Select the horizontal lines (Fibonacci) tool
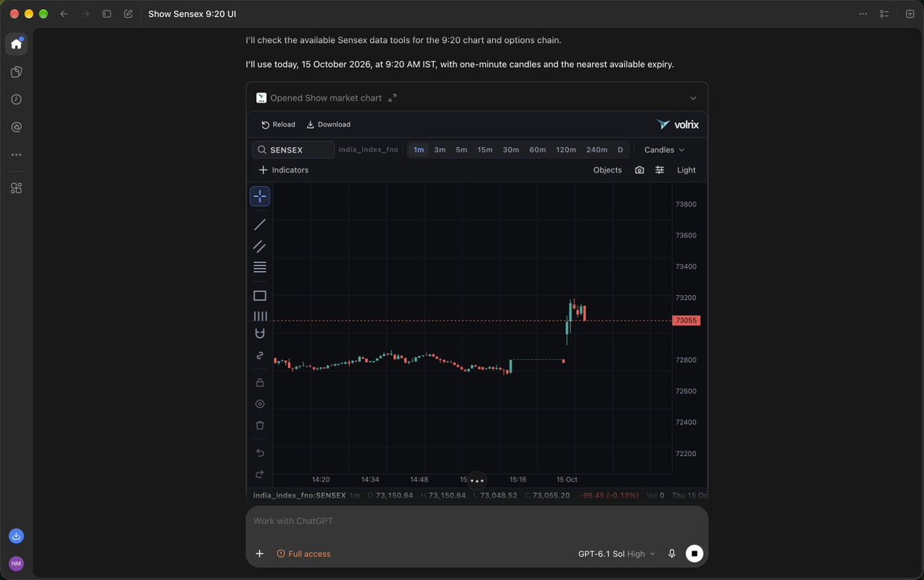This screenshot has height=580, width=924. 259,267
